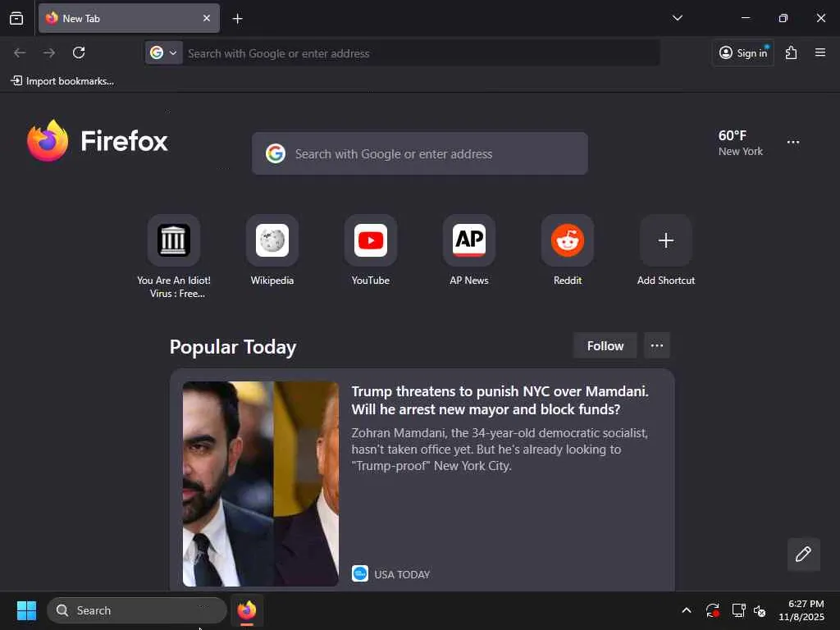Click the Popular Today heading
This screenshot has width=840, height=630.
(232, 347)
